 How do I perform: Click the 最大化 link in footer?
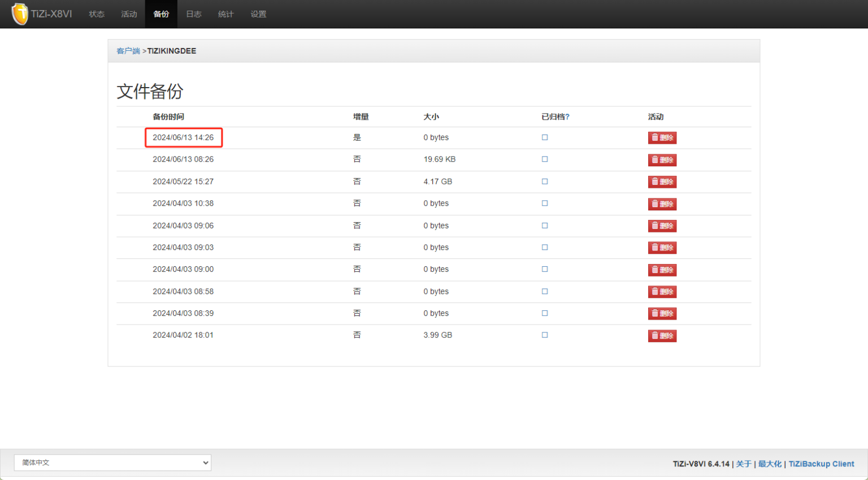pos(770,464)
